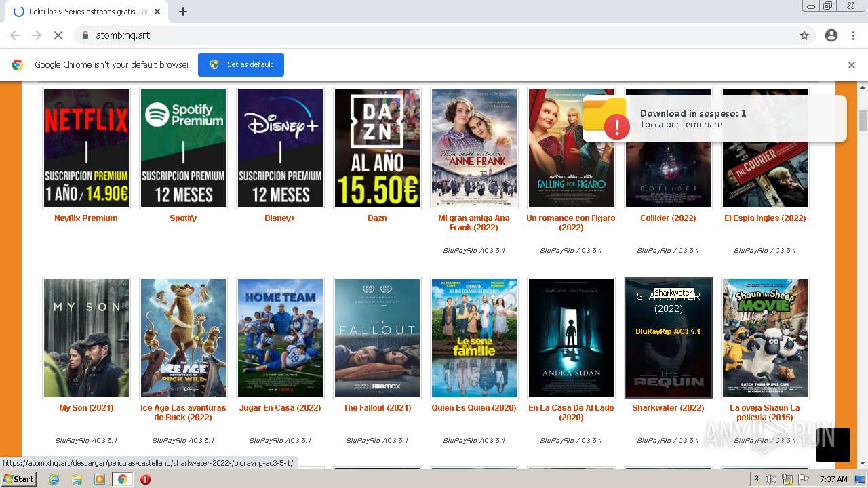
Task: Open the Home Team movie poster
Action: click(x=280, y=338)
